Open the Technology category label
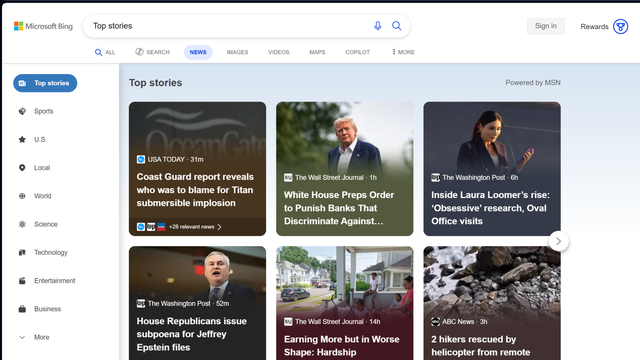The height and width of the screenshot is (360, 640). point(51,252)
